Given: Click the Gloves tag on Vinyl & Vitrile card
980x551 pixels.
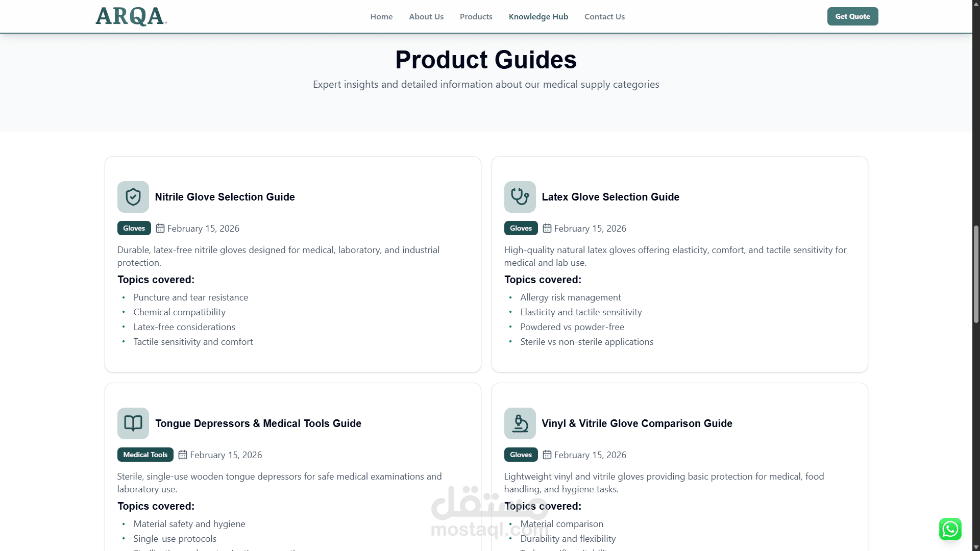Looking at the screenshot, I should (x=521, y=455).
